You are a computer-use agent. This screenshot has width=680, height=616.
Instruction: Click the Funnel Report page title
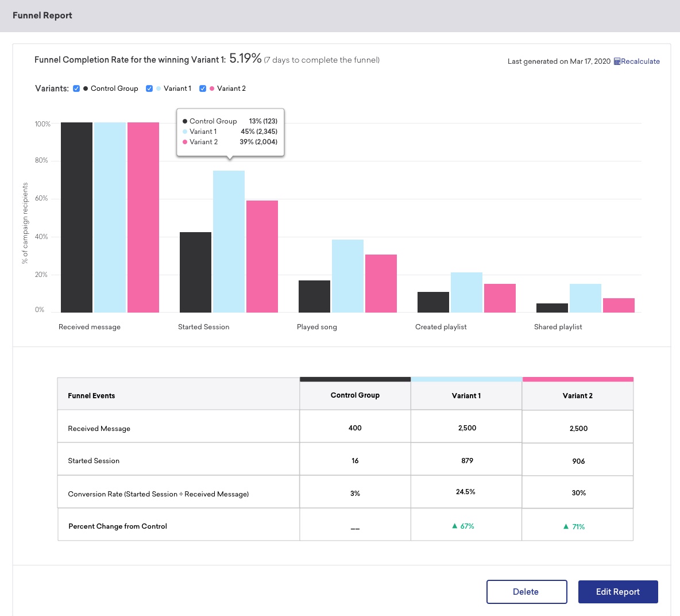(x=42, y=16)
